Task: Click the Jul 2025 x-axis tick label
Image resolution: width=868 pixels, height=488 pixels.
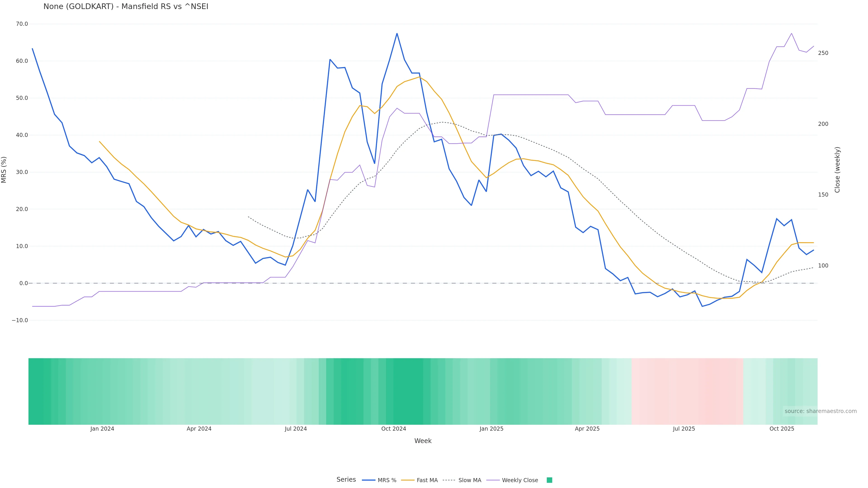Action: pos(684,429)
